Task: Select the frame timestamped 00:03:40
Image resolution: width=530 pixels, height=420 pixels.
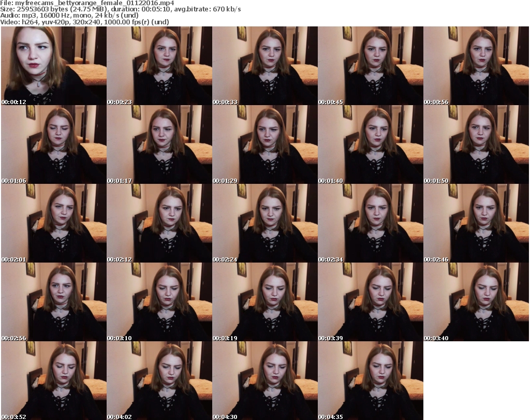Action: coord(476,302)
